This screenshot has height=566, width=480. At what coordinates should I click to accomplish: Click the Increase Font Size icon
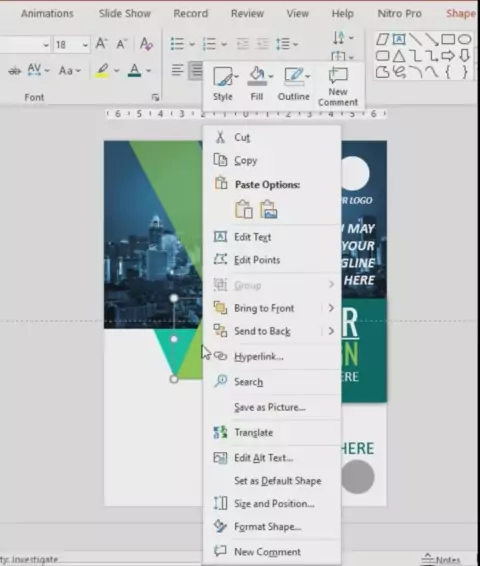coord(101,44)
